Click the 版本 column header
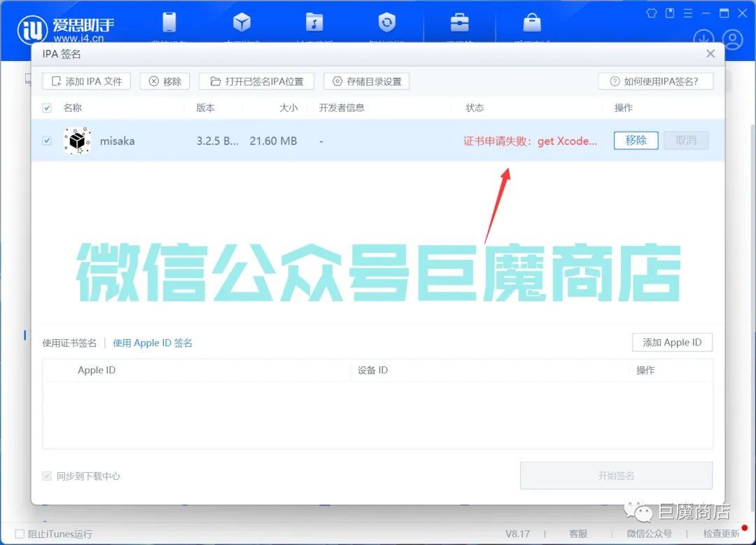 (x=205, y=108)
